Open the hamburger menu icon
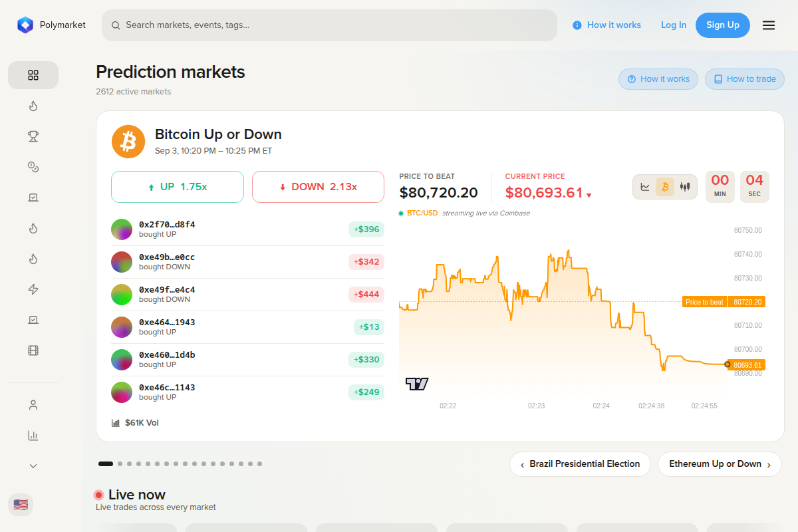 click(769, 25)
